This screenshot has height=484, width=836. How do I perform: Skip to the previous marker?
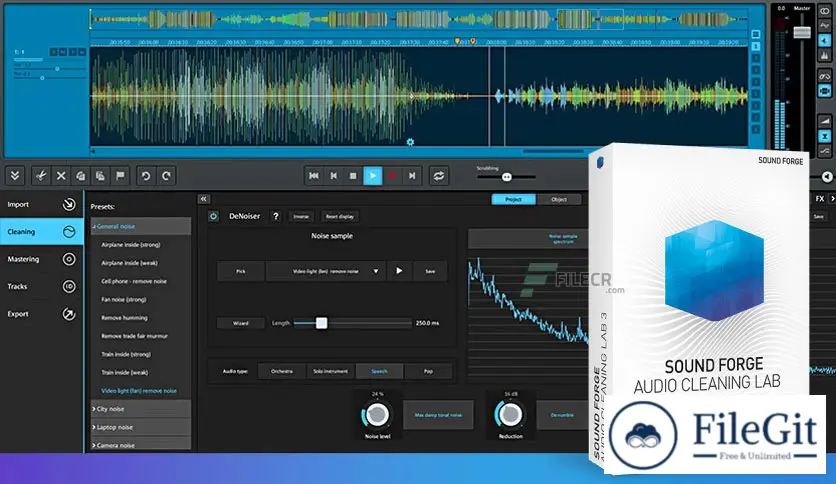click(333, 175)
